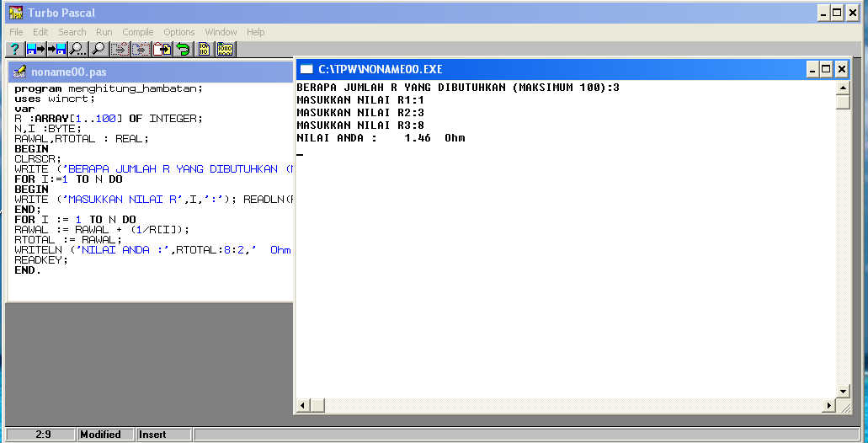Click the C:\TPW\NONAME00.EXE title bar text
The width and height of the screenshot is (868, 443).
(381, 69)
